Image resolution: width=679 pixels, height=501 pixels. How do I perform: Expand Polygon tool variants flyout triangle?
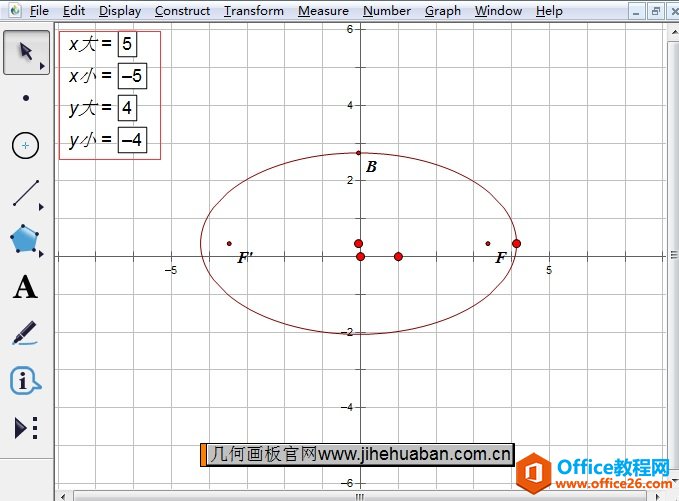click(42, 254)
